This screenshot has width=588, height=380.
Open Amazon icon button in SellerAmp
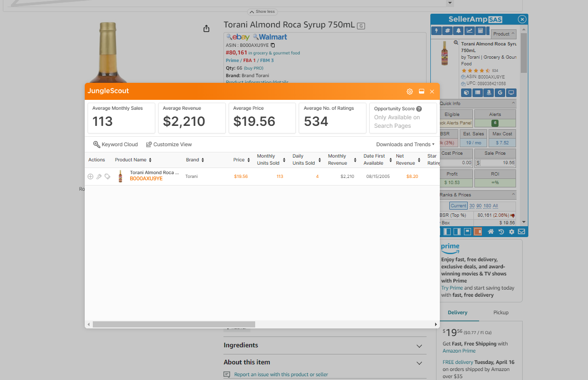(489, 93)
